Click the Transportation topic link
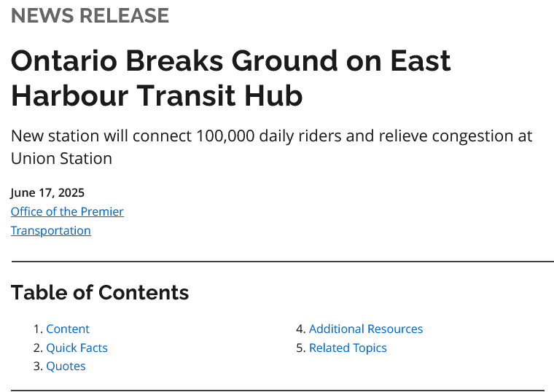This screenshot has height=392, width=554. (x=50, y=230)
